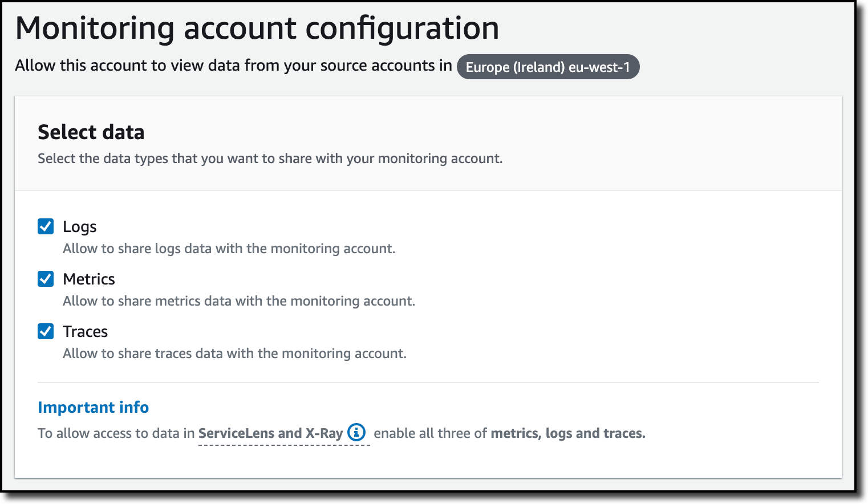This screenshot has width=868, height=504.
Task: Click the ServiceLens and X-Ray underlined term
Action: tap(270, 433)
